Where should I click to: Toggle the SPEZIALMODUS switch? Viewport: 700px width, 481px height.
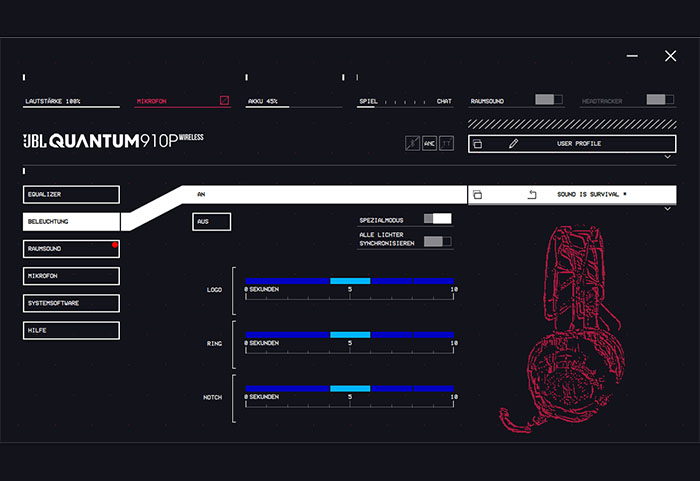(x=438, y=218)
